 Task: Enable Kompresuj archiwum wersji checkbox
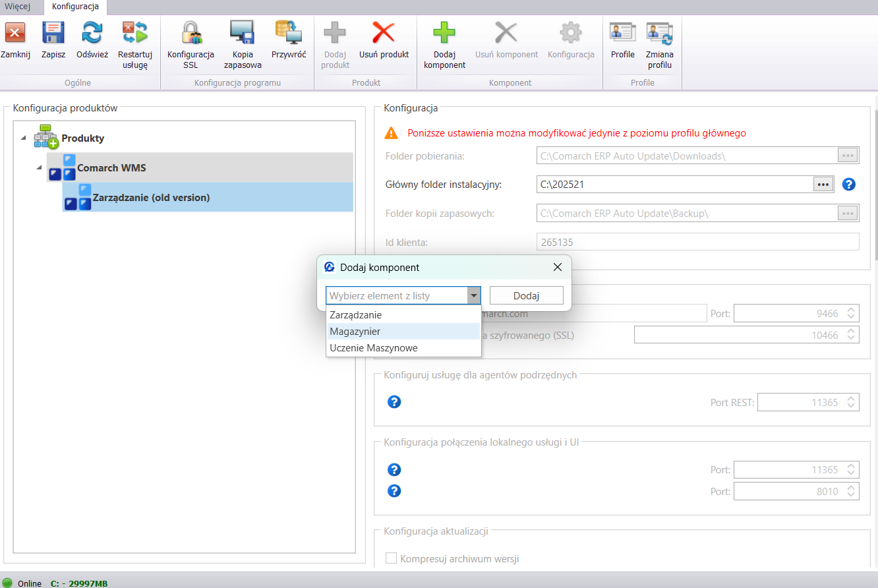[x=391, y=558]
